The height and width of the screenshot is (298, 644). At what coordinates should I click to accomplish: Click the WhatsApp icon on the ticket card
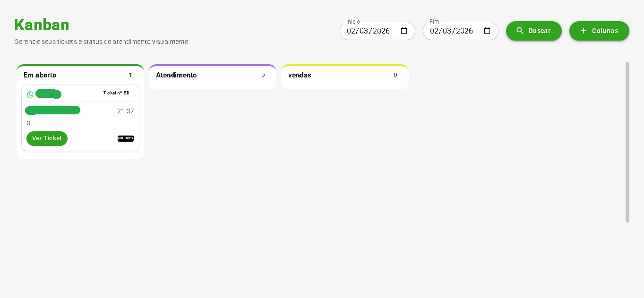click(x=30, y=94)
